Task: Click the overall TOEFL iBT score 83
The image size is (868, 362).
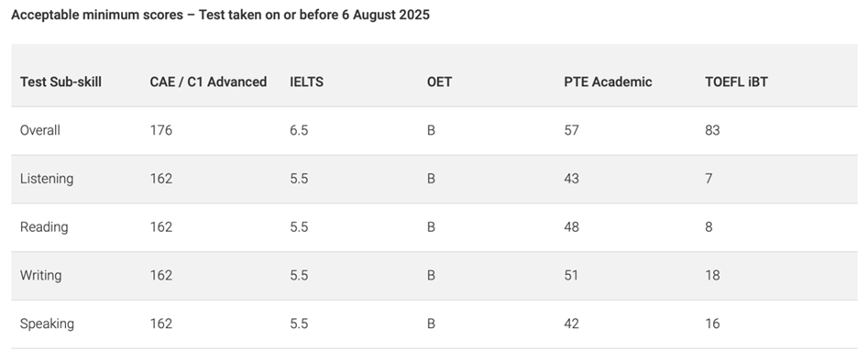Action: 712,130
